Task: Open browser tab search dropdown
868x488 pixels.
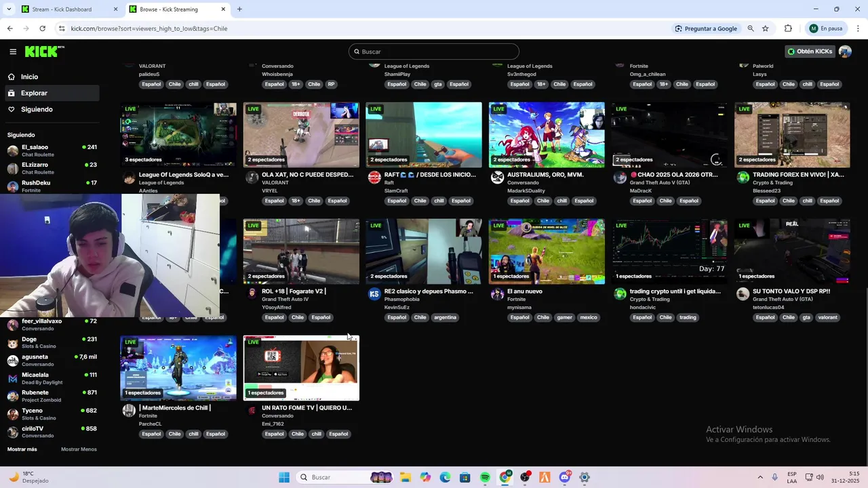Action: (9, 9)
